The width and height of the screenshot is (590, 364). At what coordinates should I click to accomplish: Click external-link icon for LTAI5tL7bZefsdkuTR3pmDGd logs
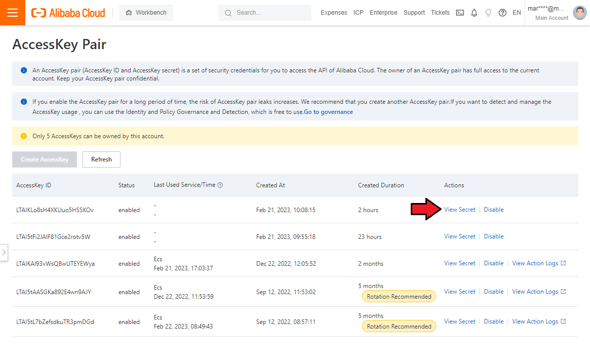(x=563, y=321)
